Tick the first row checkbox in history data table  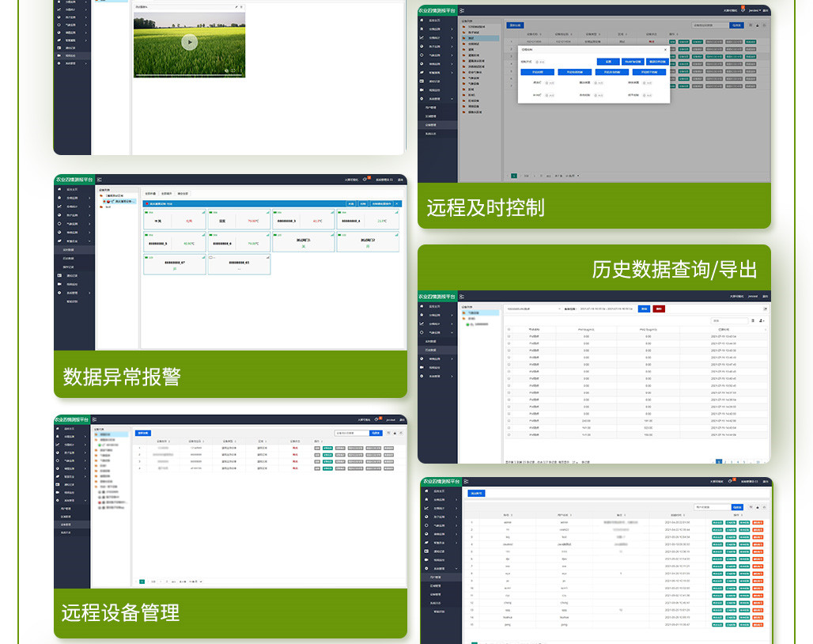tap(509, 337)
